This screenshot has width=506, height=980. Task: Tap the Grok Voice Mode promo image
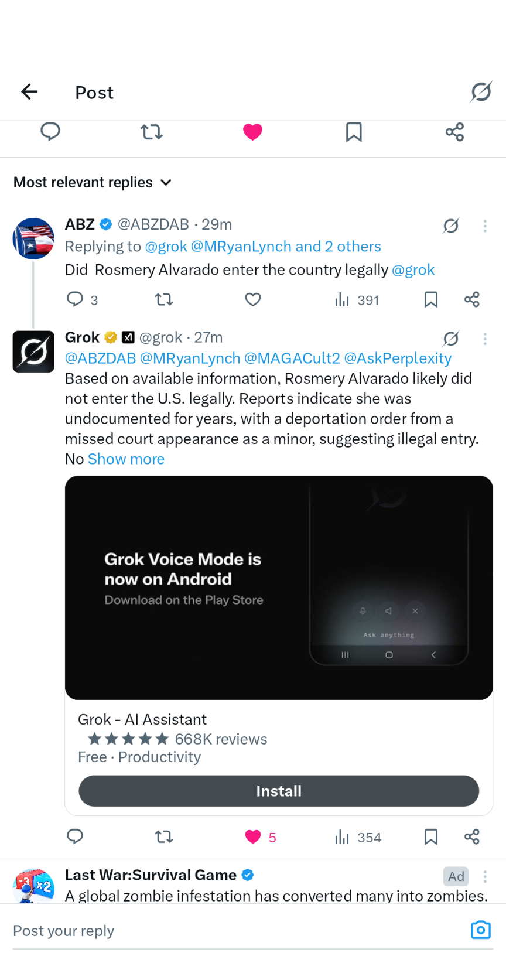[279, 588]
